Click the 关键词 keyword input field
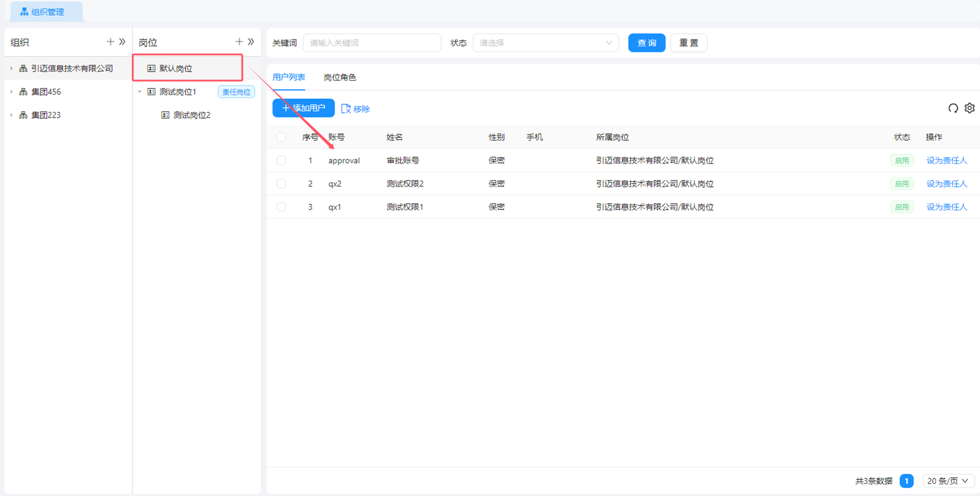The height and width of the screenshot is (496, 980). tap(371, 43)
